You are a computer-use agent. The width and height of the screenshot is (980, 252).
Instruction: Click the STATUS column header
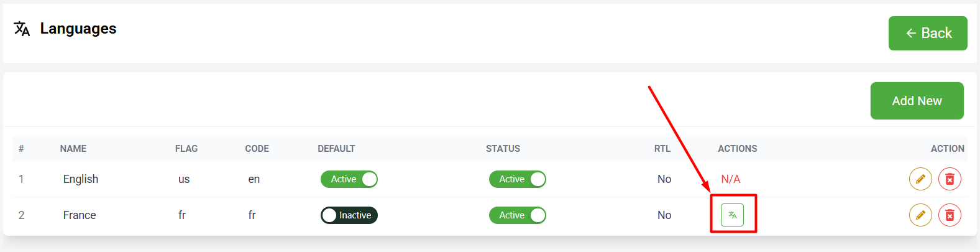[x=503, y=149]
